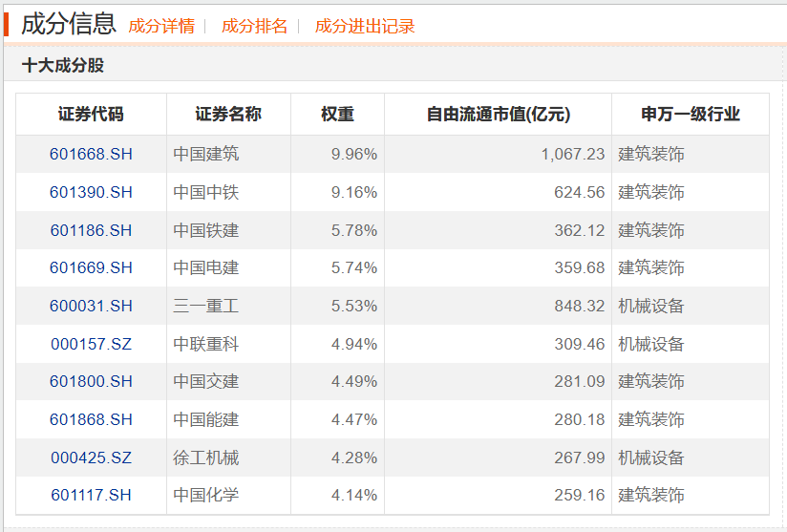Click the 证券名称 column header
This screenshot has width=787, height=532.
click(228, 115)
